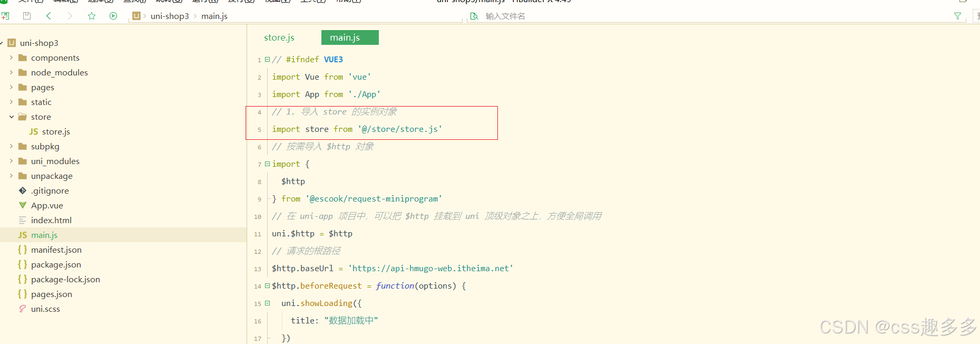Click the save file toolbar icon
Image resolution: width=980 pixels, height=344 pixels.
27,16
